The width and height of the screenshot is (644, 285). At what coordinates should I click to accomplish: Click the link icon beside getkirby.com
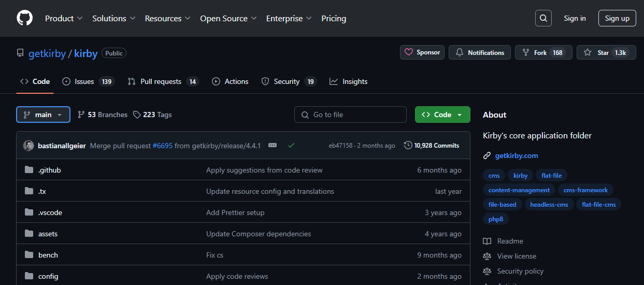click(487, 155)
